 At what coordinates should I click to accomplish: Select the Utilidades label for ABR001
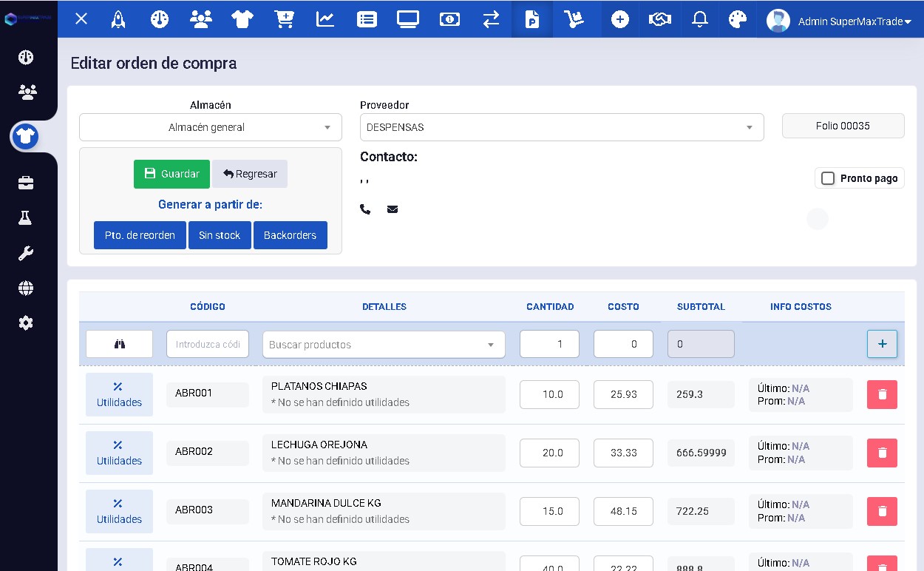click(x=119, y=394)
